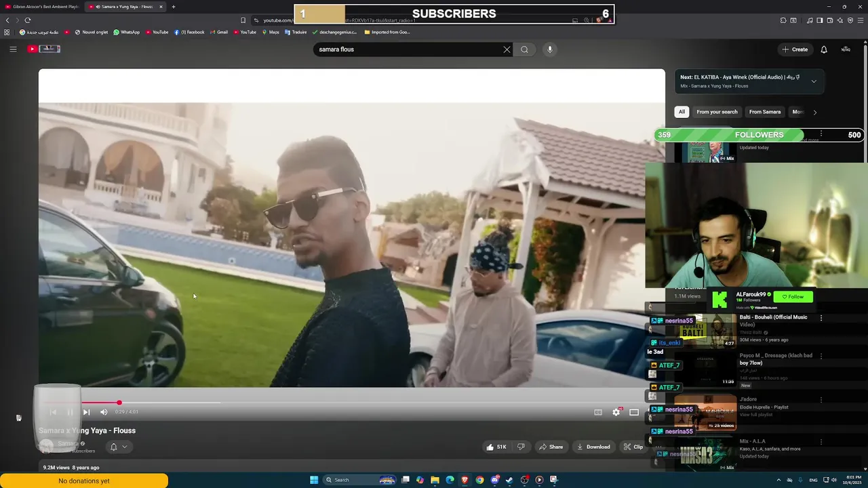This screenshot has height=488, width=868.
Task: Open the Maps bookmark
Action: [270, 32]
